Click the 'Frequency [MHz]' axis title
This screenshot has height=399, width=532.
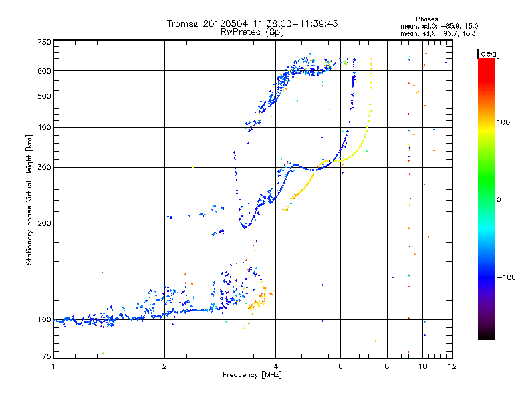tap(252, 375)
